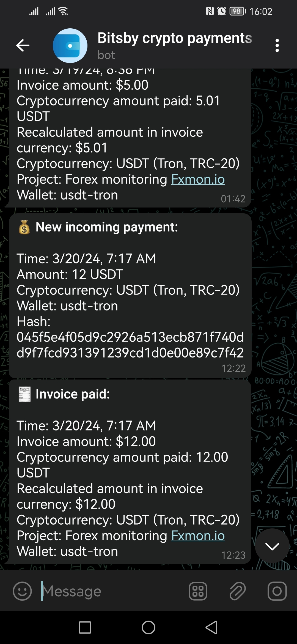This screenshot has height=644, width=297.
Task: Open the Fxmon.io link in 12:23 message
Action: pyautogui.click(x=198, y=536)
